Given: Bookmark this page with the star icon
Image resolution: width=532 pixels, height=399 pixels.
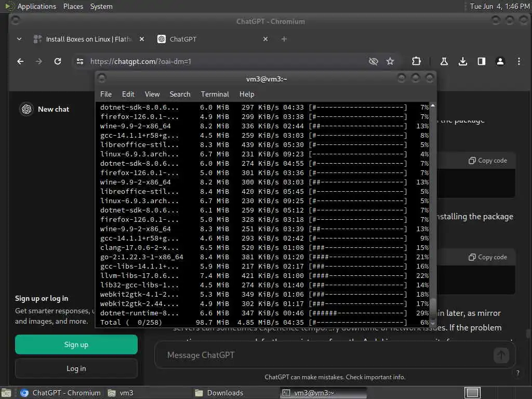Looking at the screenshot, I should pos(390,61).
